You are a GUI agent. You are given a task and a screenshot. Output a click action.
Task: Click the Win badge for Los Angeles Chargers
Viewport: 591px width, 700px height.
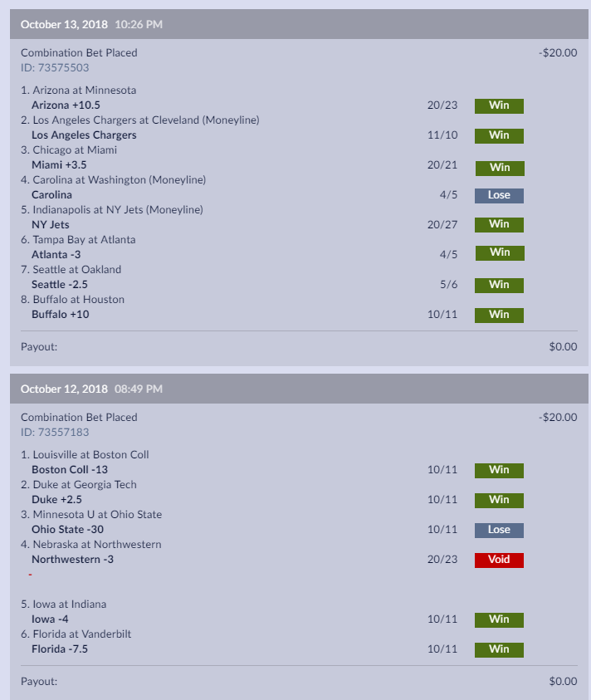[x=499, y=135]
